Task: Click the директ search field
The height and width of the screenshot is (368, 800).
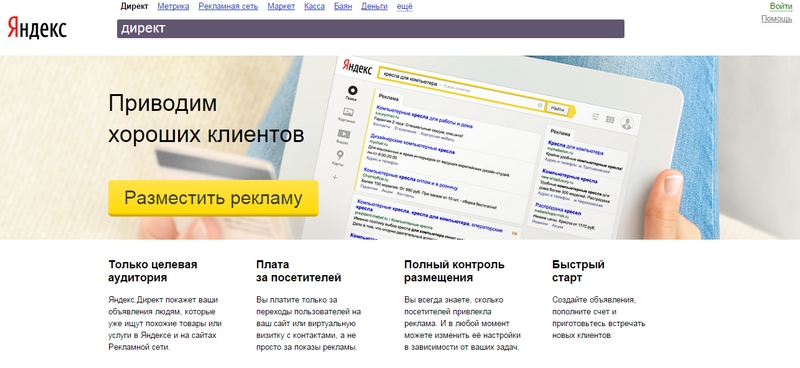Action: pyautogui.click(x=370, y=29)
